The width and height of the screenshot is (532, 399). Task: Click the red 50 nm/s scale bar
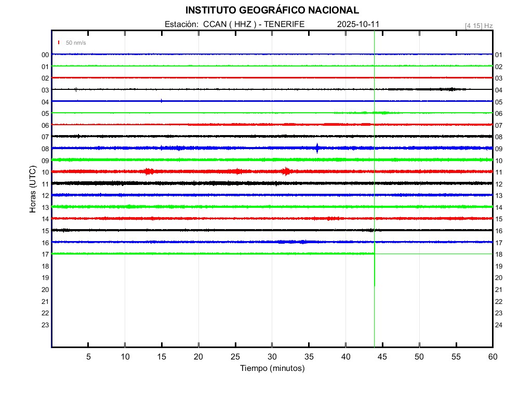[x=59, y=43]
